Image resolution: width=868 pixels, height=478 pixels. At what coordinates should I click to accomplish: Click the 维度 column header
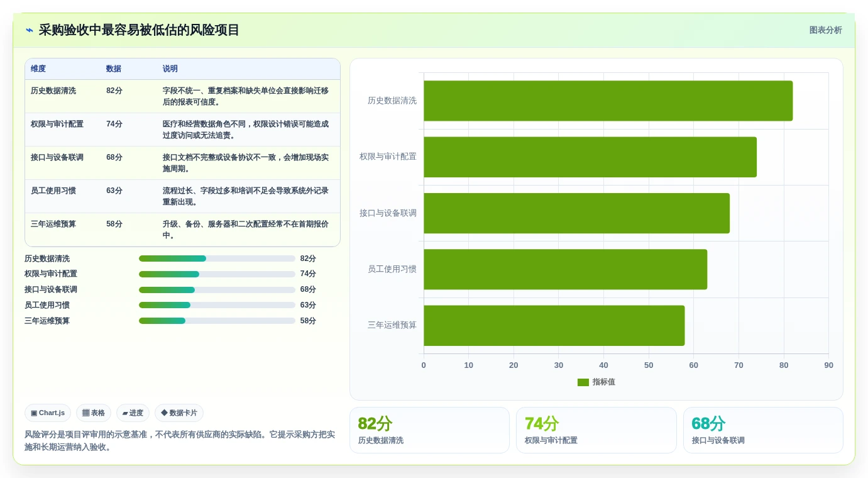click(x=38, y=69)
